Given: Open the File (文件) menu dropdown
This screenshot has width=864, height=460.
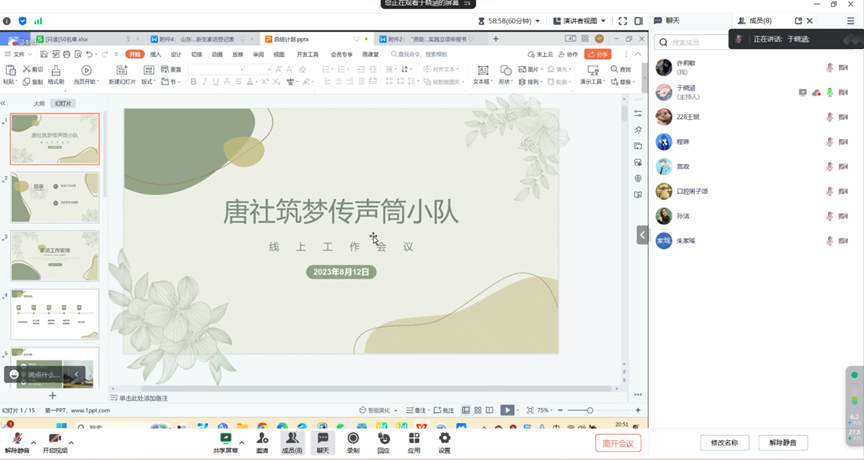Looking at the screenshot, I should tap(18, 54).
